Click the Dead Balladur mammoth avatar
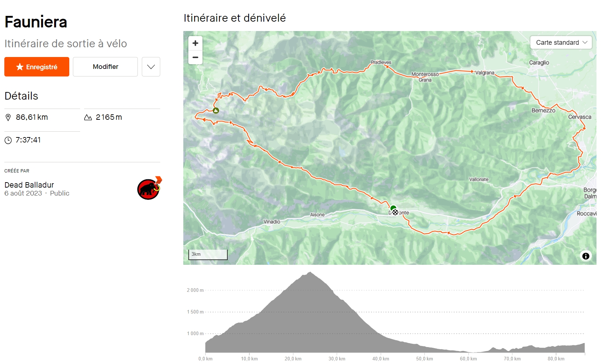The width and height of the screenshot is (603, 364). [149, 189]
